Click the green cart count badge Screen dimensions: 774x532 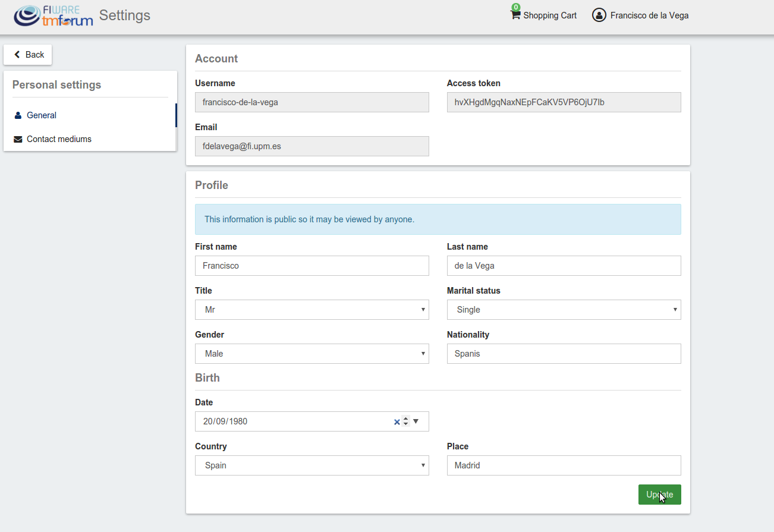click(516, 7)
